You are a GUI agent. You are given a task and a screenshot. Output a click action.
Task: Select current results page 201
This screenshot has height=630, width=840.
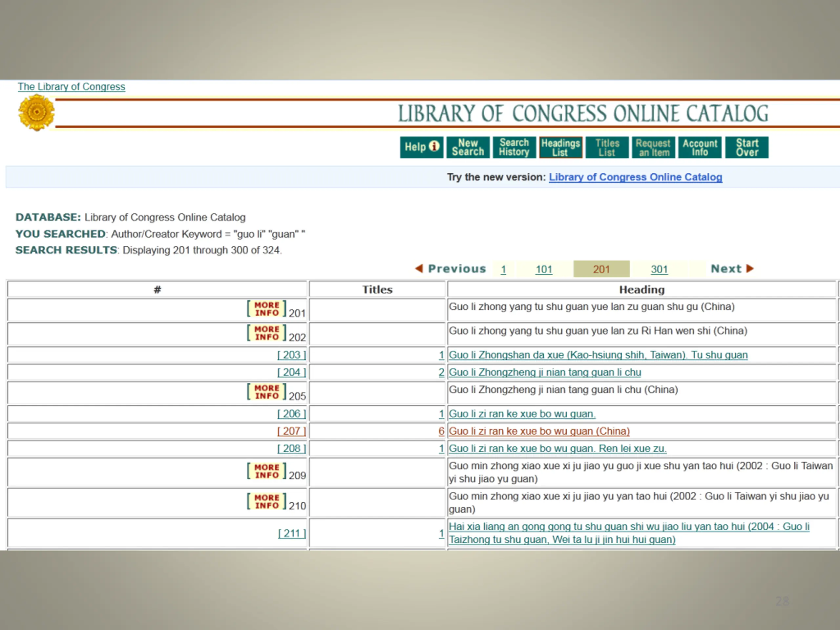pyautogui.click(x=601, y=269)
